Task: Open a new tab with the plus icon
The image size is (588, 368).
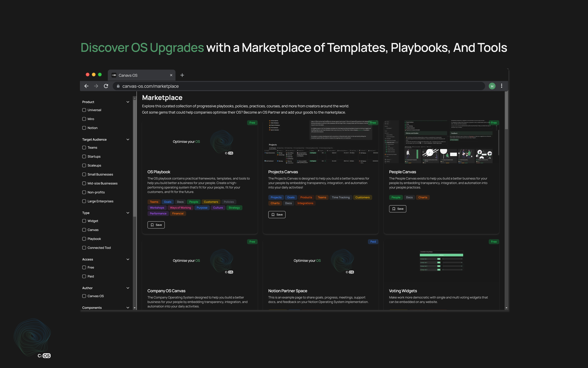Action: tap(182, 75)
